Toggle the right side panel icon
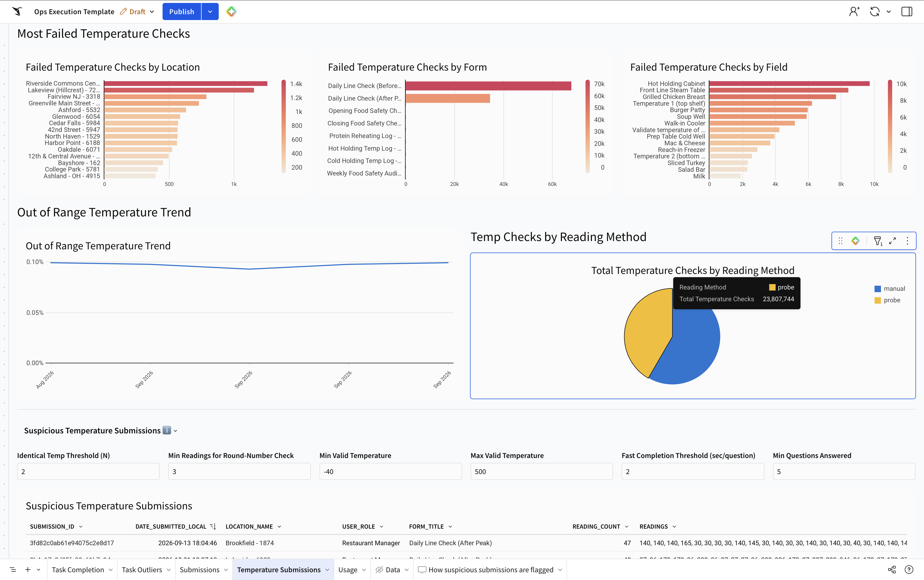Screen dimensions: 924x580 (907, 12)
